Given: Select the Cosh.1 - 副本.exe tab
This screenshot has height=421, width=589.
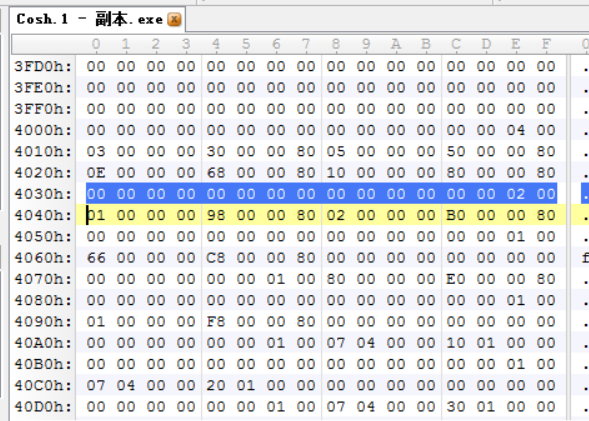Looking at the screenshot, I should tap(97, 19).
